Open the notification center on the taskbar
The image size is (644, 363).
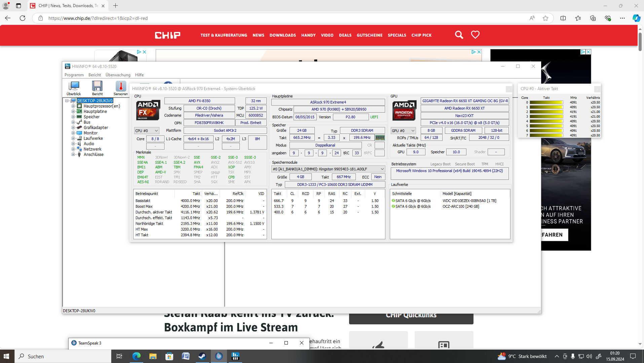(x=633, y=356)
